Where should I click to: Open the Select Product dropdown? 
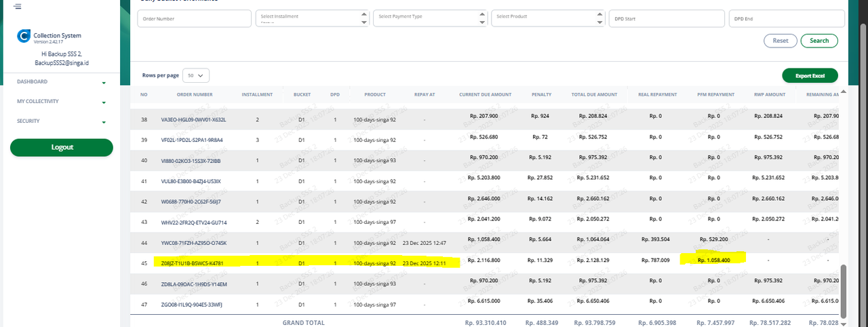pyautogui.click(x=549, y=18)
